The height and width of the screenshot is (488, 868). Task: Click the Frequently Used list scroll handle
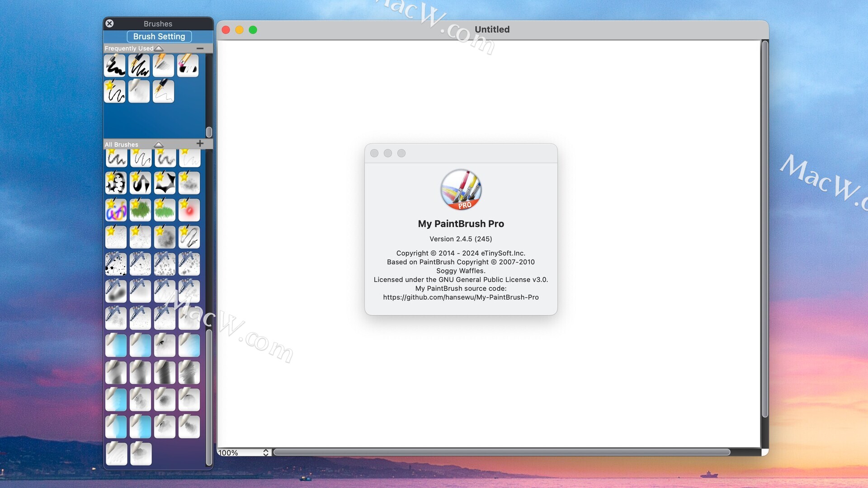tap(209, 132)
